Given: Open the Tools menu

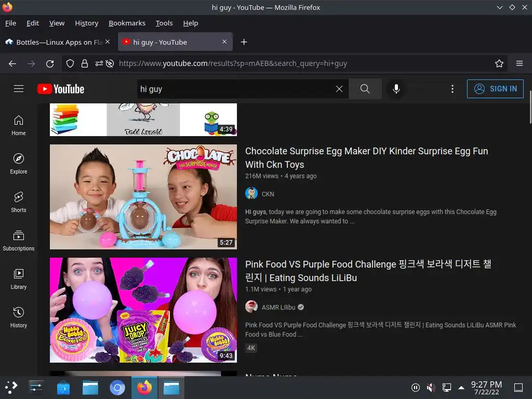Looking at the screenshot, I should tap(164, 23).
